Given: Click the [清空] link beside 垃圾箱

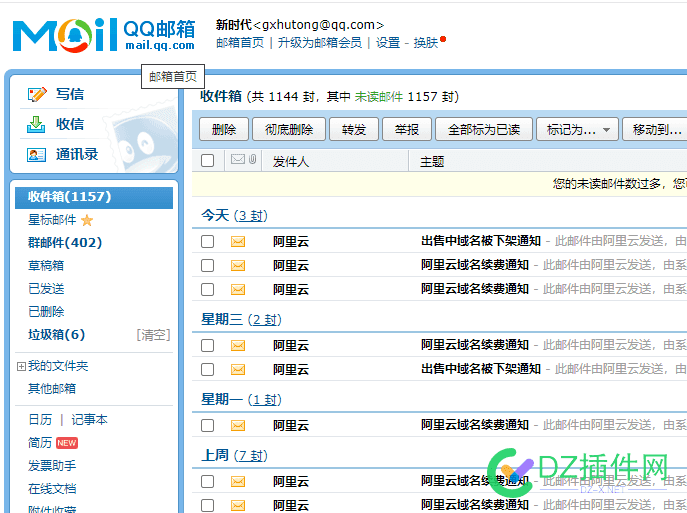Looking at the screenshot, I should pyautogui.click(x=153, y=335).
